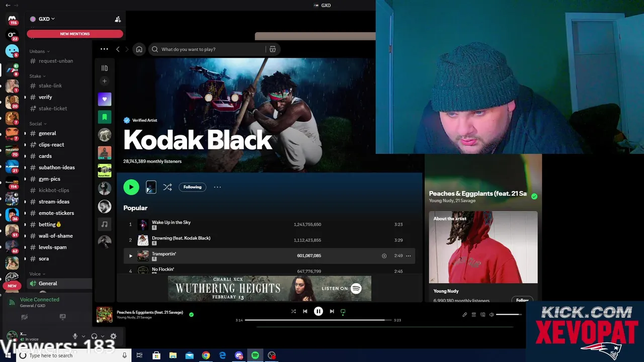
Task: Play Kodak Black with green play button
Action: click(131, 187)
